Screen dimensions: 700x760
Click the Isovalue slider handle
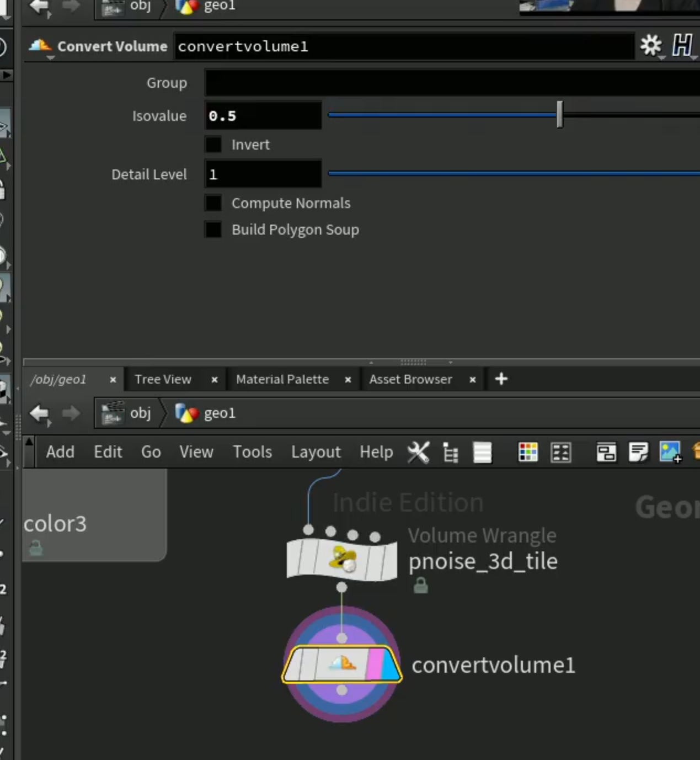[560, 114]
